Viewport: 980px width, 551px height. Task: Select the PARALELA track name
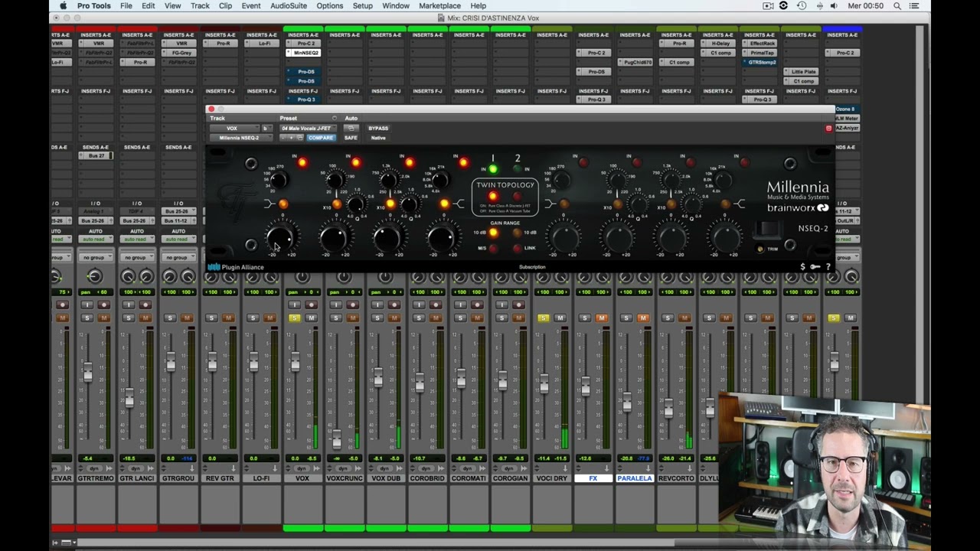coord(634,478)
